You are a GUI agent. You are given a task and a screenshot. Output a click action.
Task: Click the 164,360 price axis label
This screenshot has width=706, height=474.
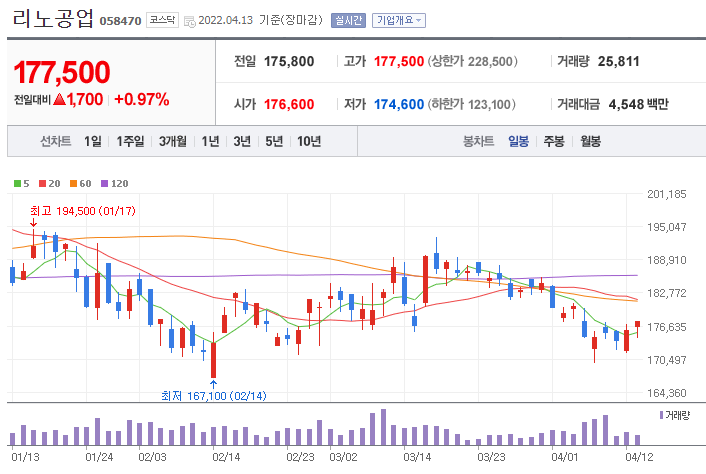667,393
